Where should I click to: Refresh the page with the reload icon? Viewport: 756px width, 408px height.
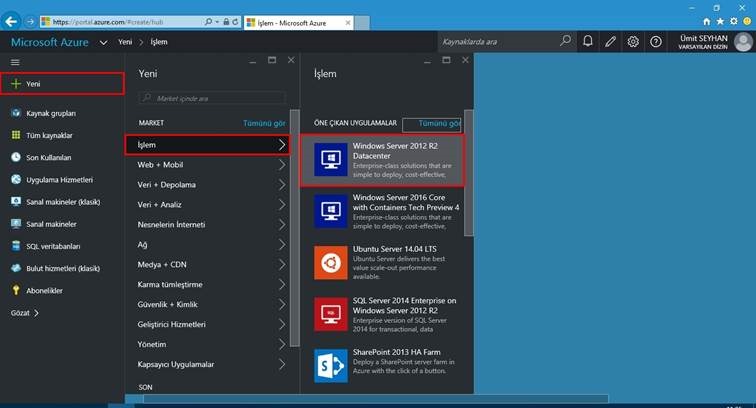235,22
